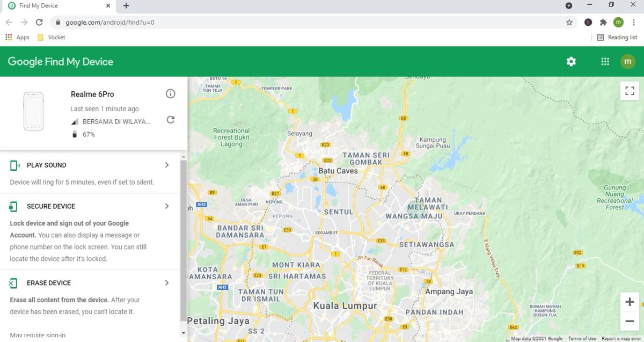Click the K extension icon in toolbar
Viewport: 644px width, 342px height.
click(x=588, y=23)
